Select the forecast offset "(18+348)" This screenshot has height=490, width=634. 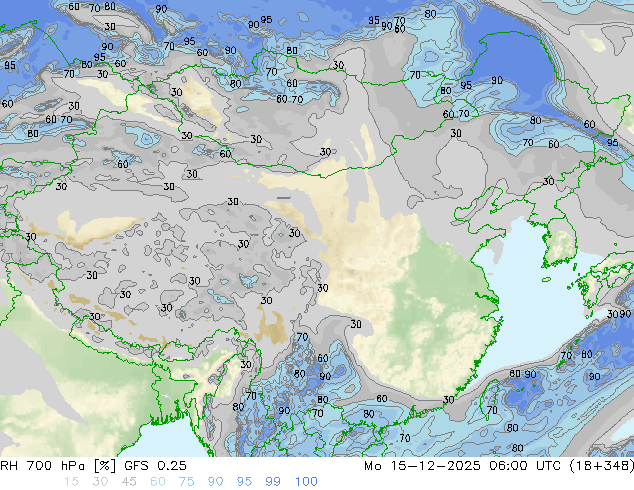click(x=602, y=466)
